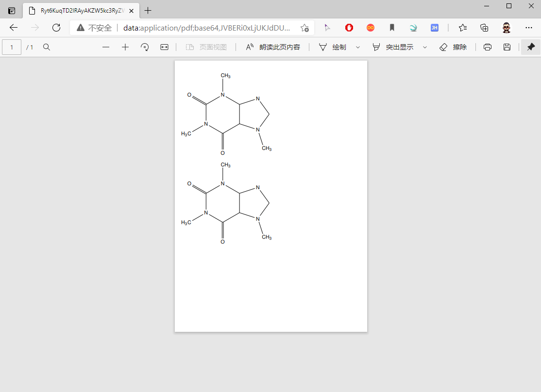
Task: Click the not-secure warning icon
Action: [81, 28]
